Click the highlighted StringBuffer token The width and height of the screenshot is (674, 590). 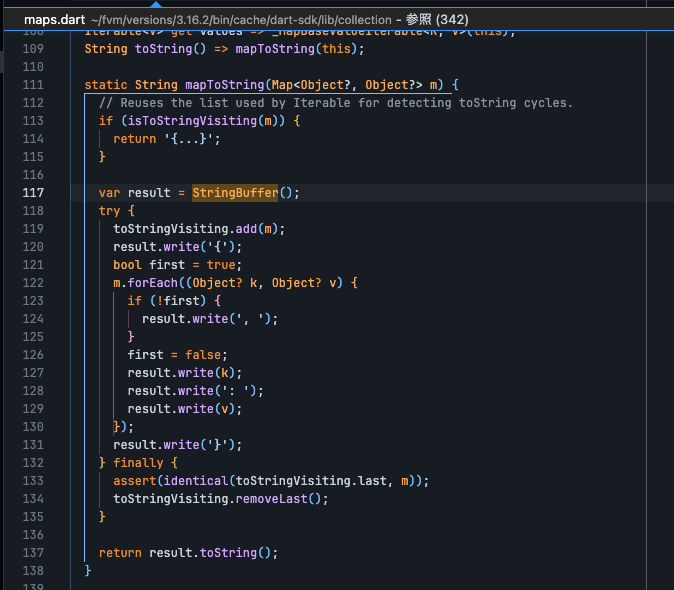click(235, 193)
